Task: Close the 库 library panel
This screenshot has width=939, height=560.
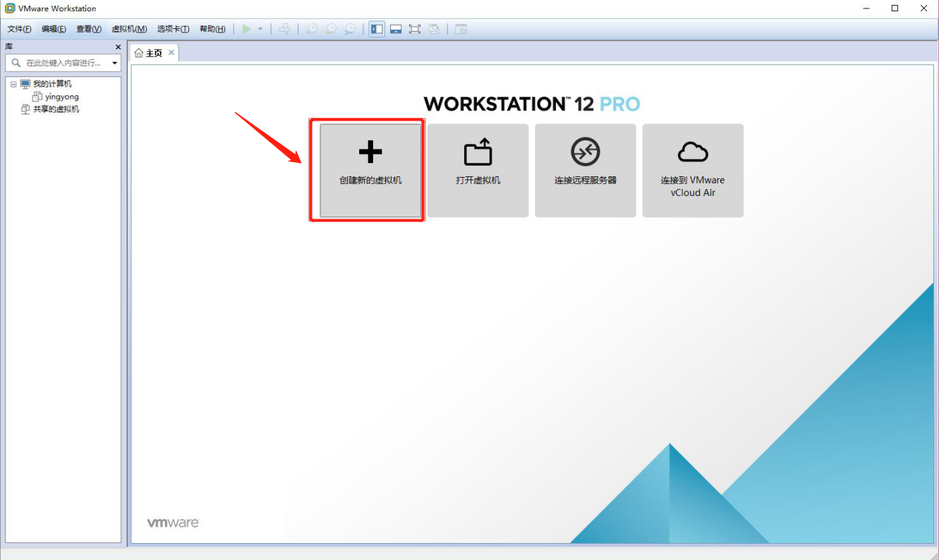Action: click(118, 47)
